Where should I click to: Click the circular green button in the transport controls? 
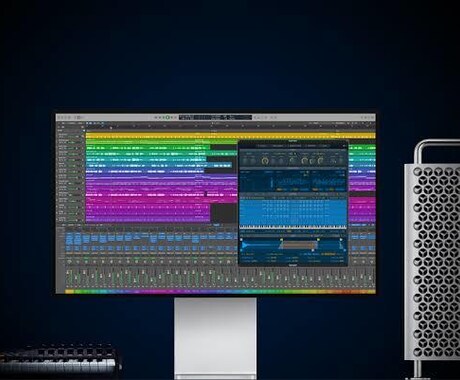tap(168, 117)
